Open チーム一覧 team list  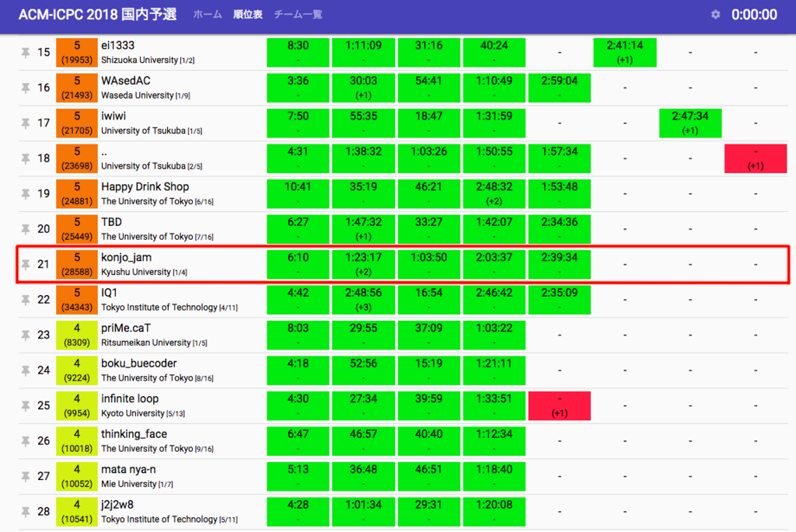[x=298, y=14]
